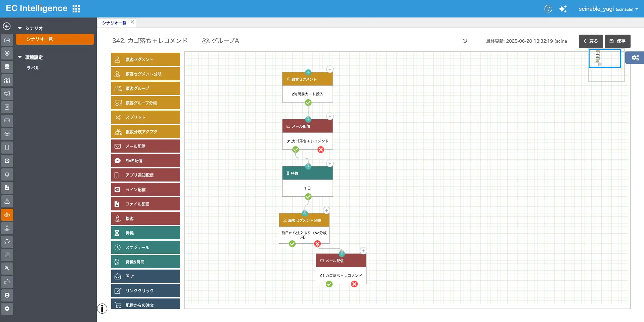Select the mail icon in left sidebar

7,120
